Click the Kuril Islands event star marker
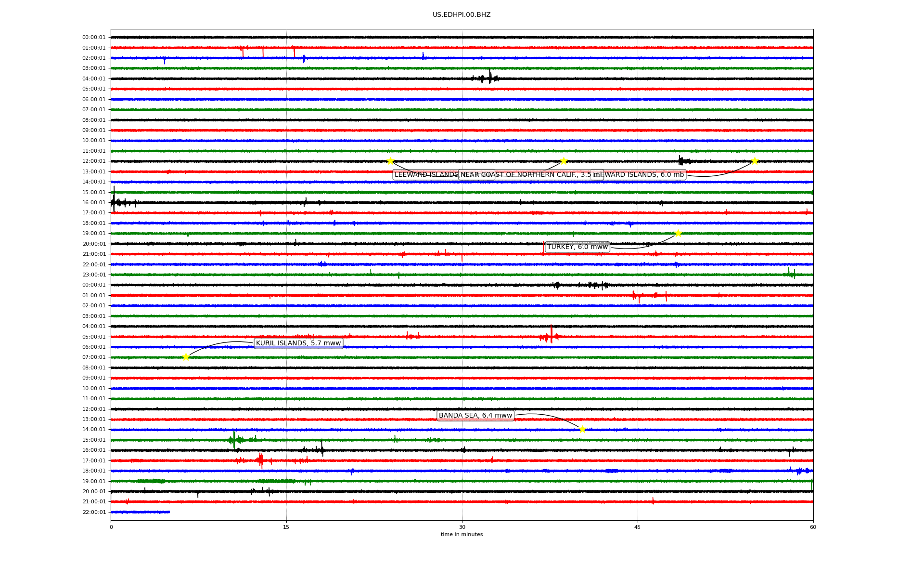Image resolution: width=924 pixels, height=578 pixels. [186, 357]
